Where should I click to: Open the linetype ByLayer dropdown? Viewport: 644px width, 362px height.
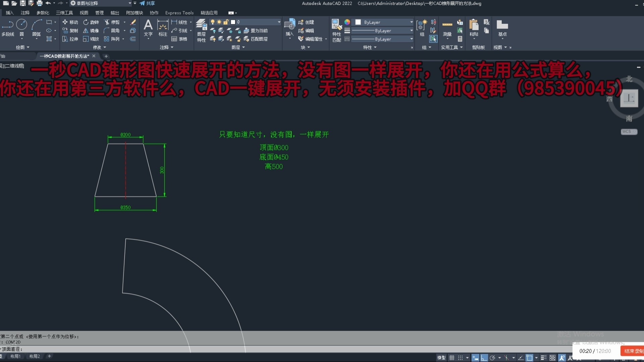(382, 39)
